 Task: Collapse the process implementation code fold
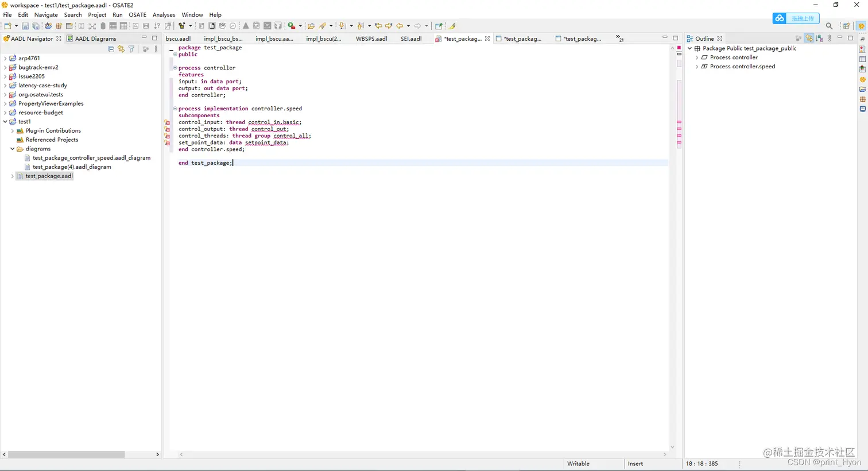(175, 109)
